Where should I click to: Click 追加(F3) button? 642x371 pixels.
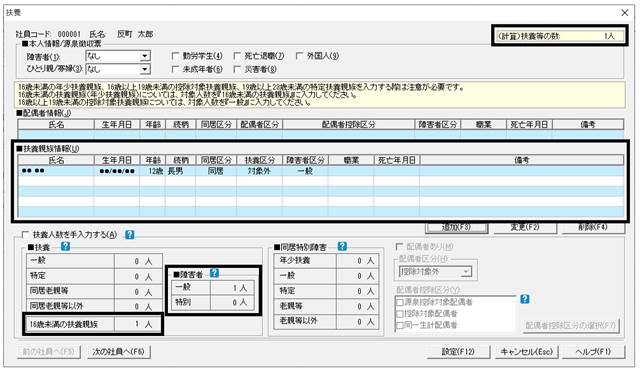coord(457,227)
